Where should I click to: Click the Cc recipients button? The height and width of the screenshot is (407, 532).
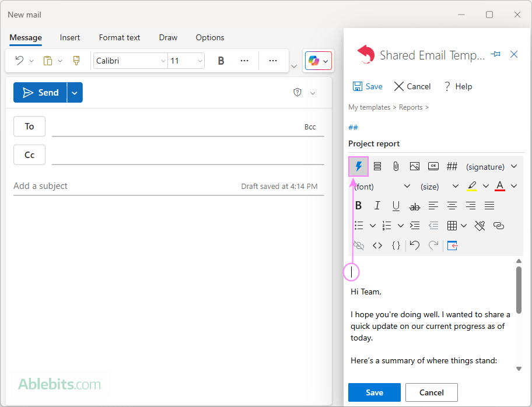click(30, 155)
